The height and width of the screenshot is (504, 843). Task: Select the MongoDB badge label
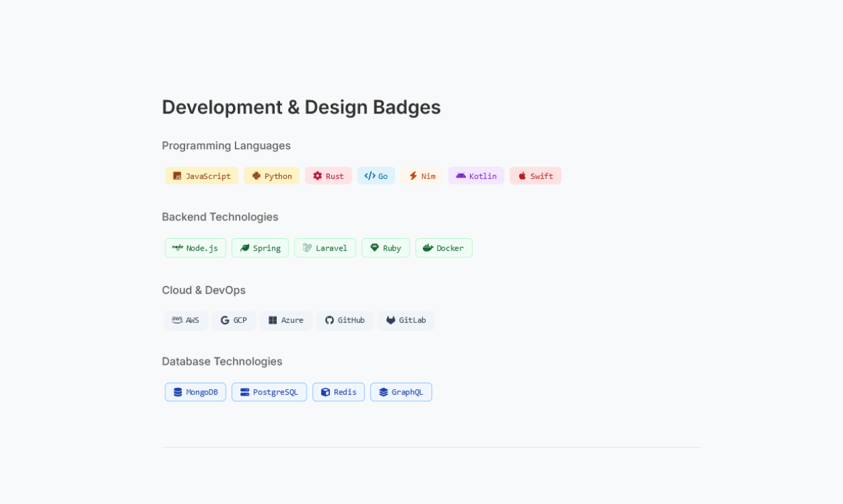click(x=202, y=392)
